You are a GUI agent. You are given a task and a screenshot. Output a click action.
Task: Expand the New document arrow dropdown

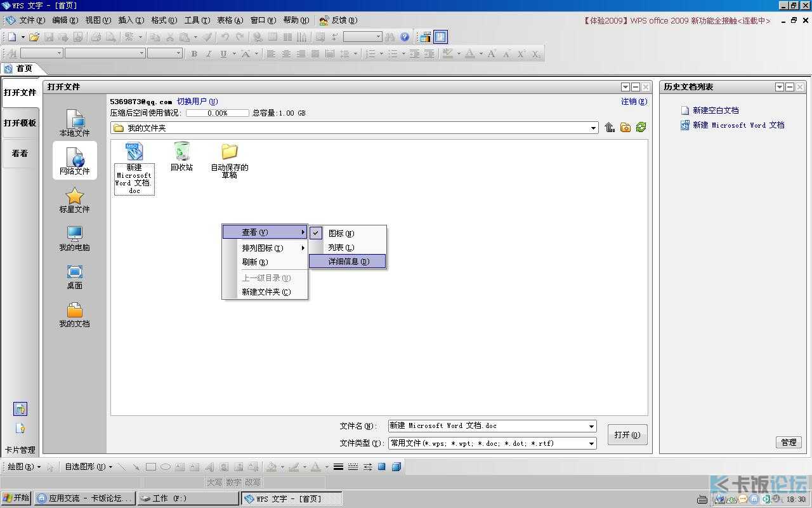tap(22, 37)
